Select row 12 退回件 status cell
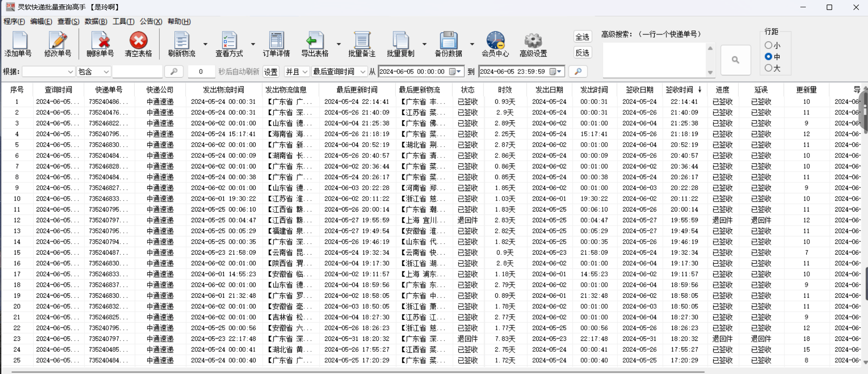 click(x=468, y=220)
